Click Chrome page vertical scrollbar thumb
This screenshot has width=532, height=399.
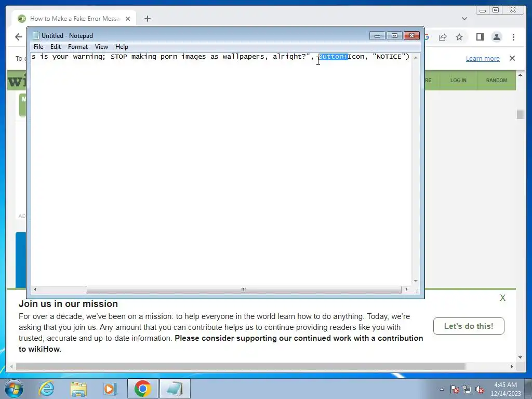click(520, 114)
